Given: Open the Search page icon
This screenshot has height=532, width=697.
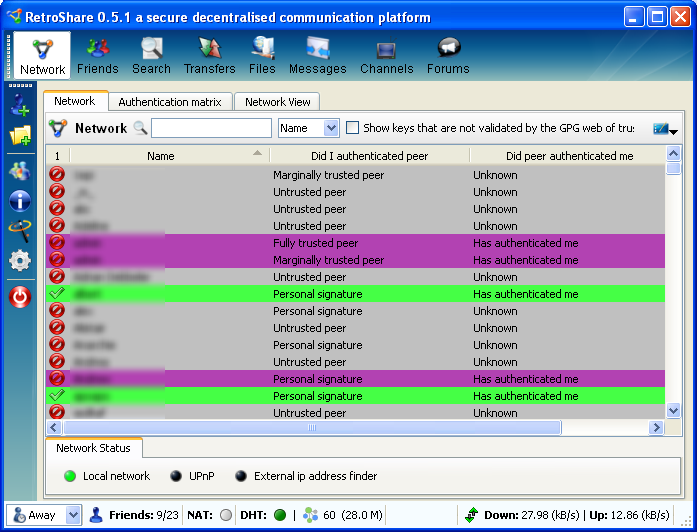Looking at the screenshot, I should click(151, 55).
